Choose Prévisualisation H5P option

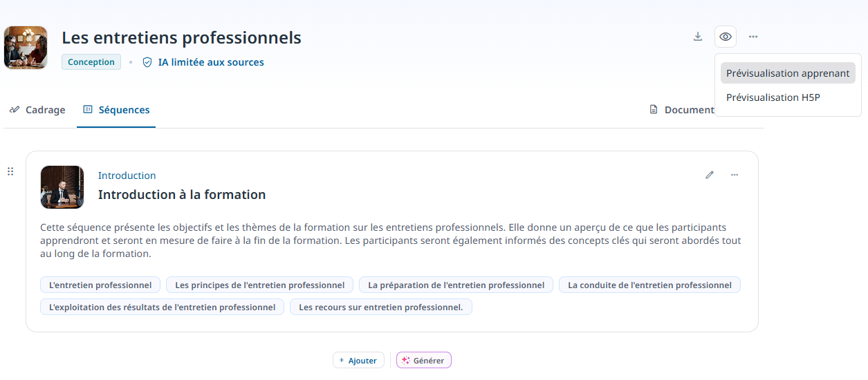773,97
